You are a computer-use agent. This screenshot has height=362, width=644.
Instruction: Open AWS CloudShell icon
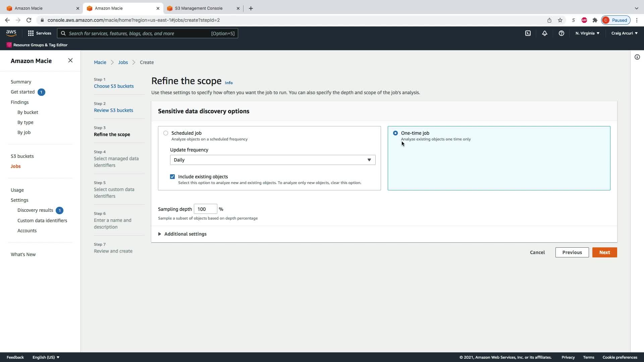[x=528, y=33]
